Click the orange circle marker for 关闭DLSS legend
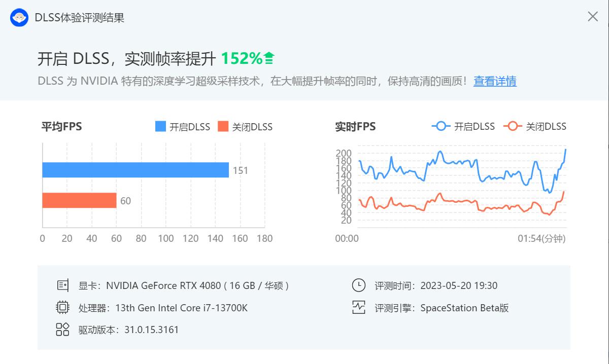The image size is (609, 364). (x=512, y=126)
